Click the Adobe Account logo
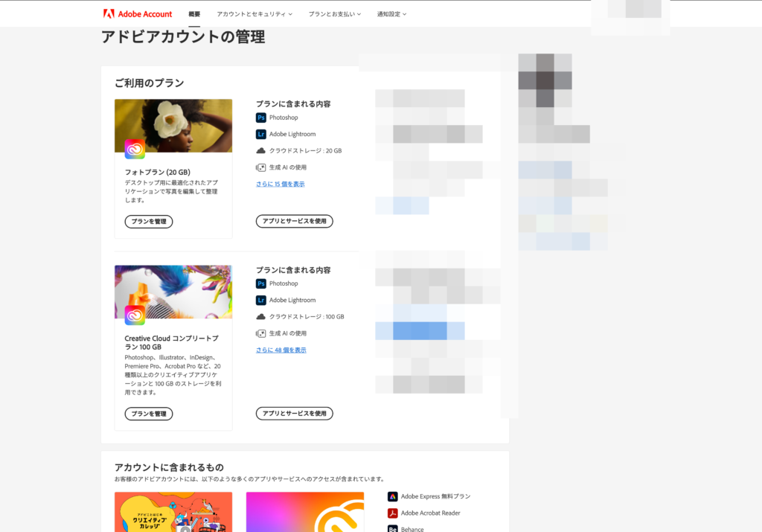The image size is (762, 532). point(138,14)
